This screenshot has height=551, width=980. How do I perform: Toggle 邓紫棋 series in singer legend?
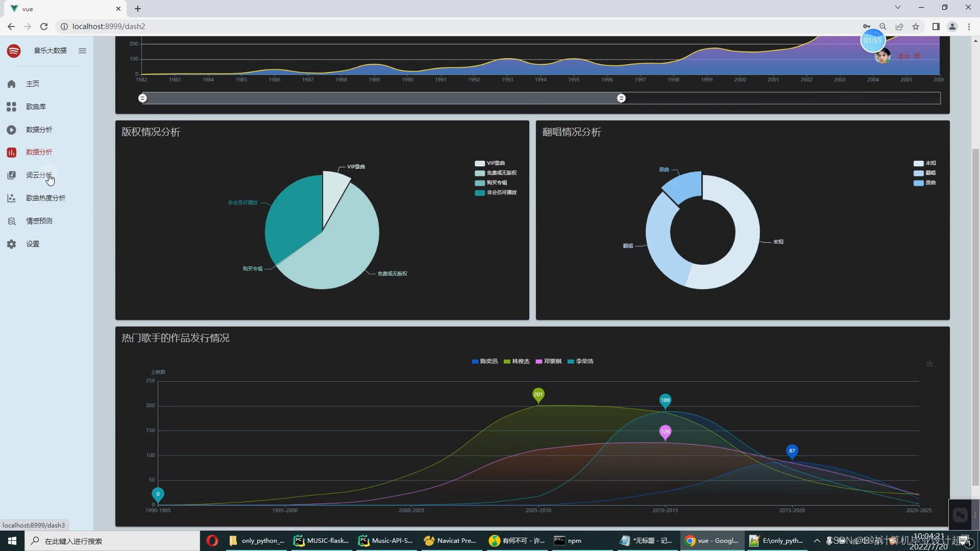pyautogui.click(x=548, y=361)
